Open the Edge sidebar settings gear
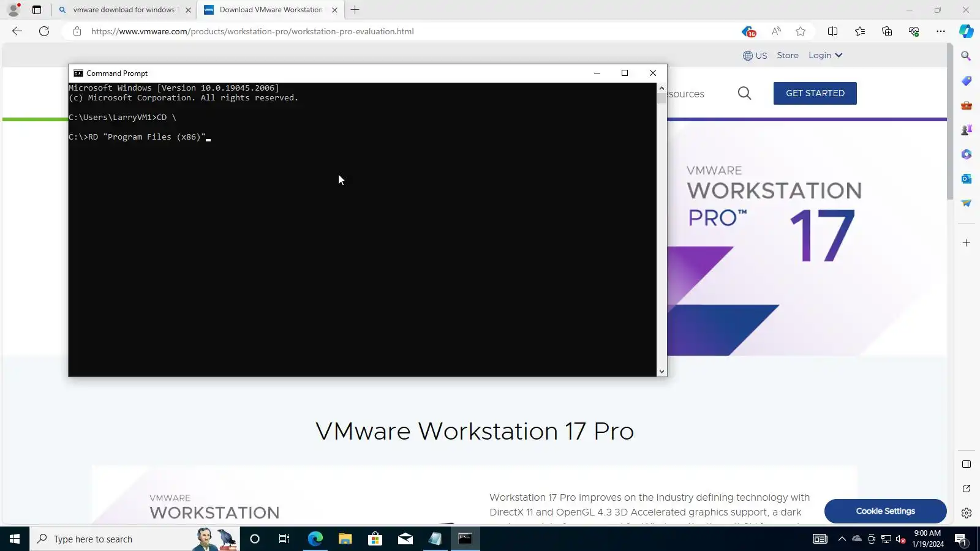Viewport: 980px width, 551px height. point(967,513)
